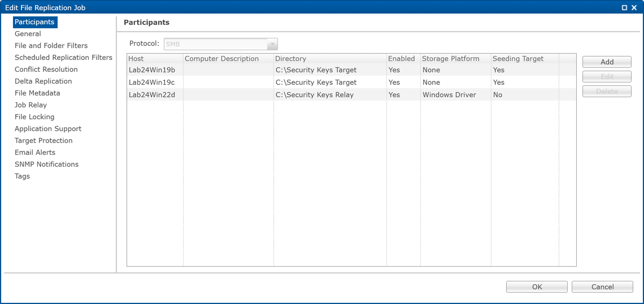Cancel the Edit File Replication Job dialog
Image resolution: width=644 pixels, height=304 pixels.
coord(602,286)
